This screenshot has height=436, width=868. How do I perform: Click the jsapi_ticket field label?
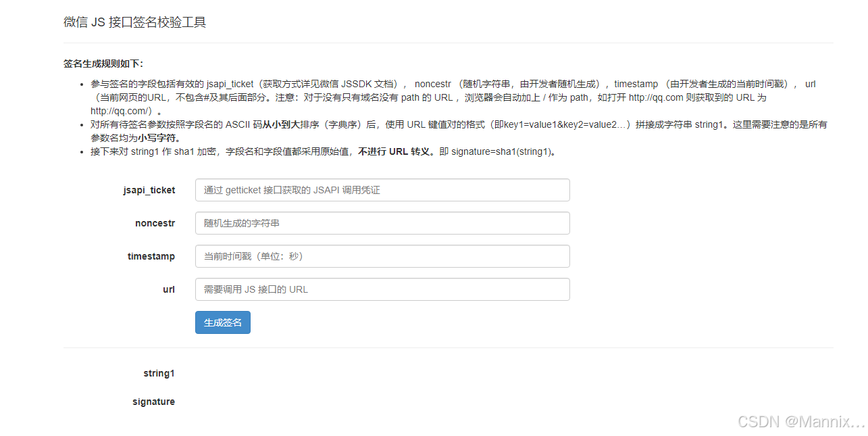coord(149,190)
